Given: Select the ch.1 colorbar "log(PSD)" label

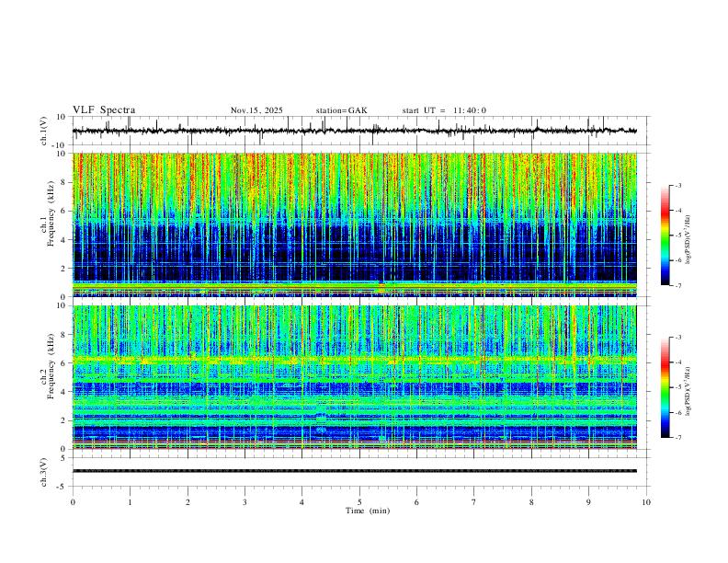Looking at the screenshot, I should (688, 240).
